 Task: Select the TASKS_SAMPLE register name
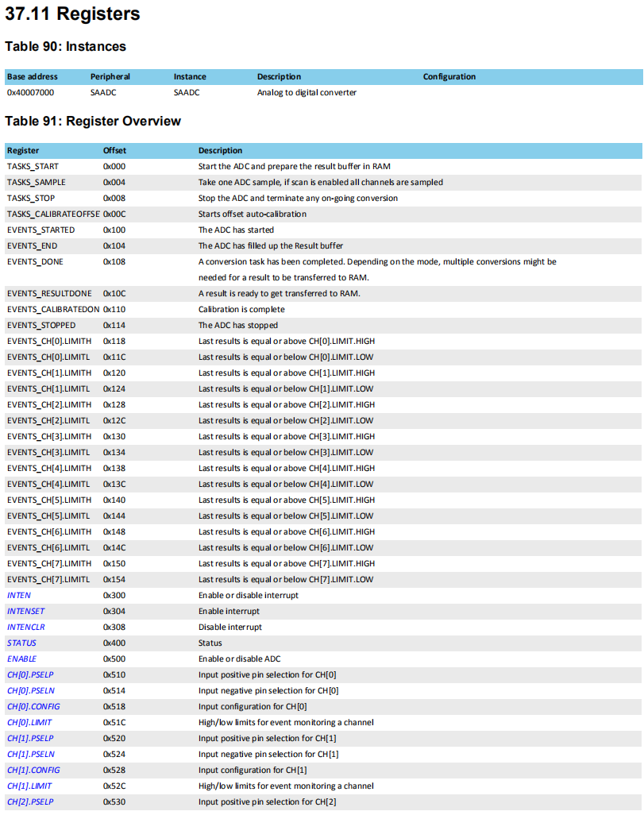[x=37, y=183]
